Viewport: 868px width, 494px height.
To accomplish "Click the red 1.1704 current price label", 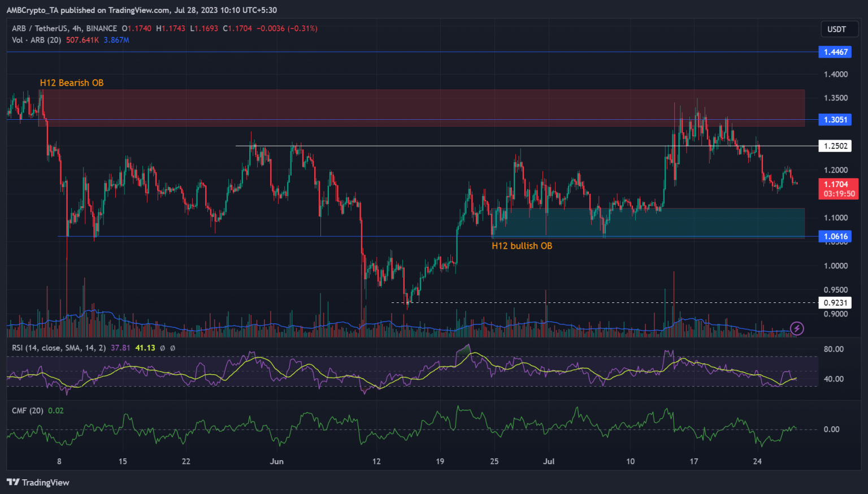I will click(x=838, y=189).
